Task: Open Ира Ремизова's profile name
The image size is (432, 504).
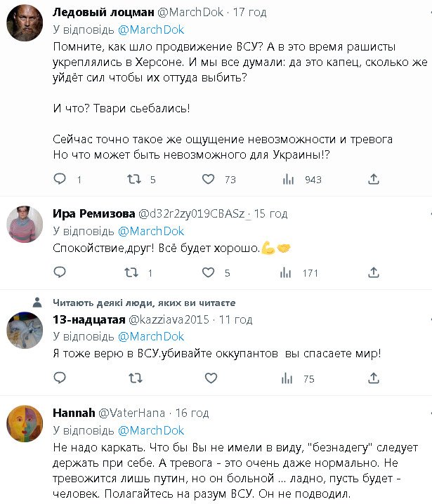Action: tap(93, 213)
